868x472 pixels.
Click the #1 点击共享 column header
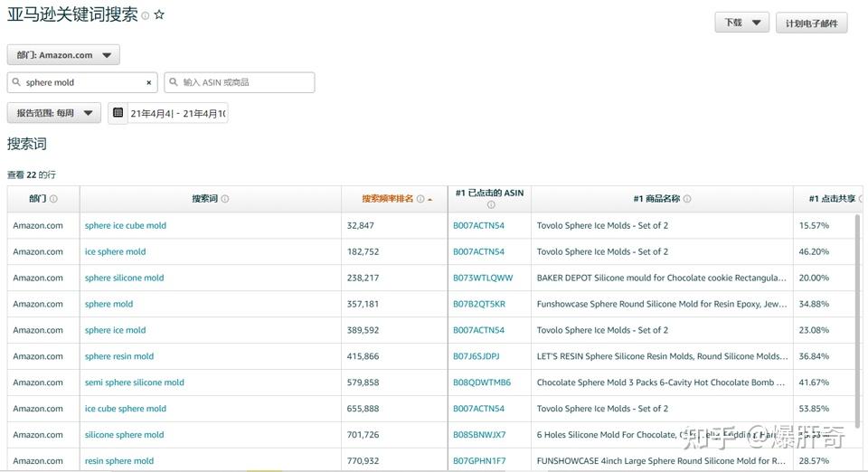(832, 199)
